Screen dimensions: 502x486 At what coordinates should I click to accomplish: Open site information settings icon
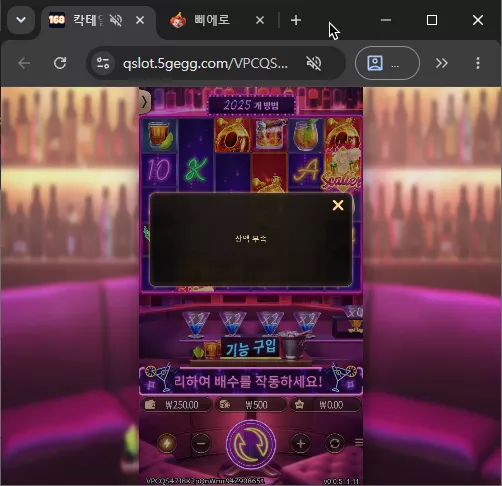tap(103, 63)
